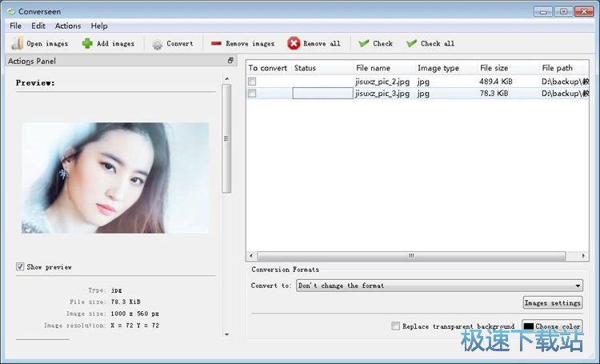Click the Check all checkmark icon
600x364 pixels.
tap(411, 44)
